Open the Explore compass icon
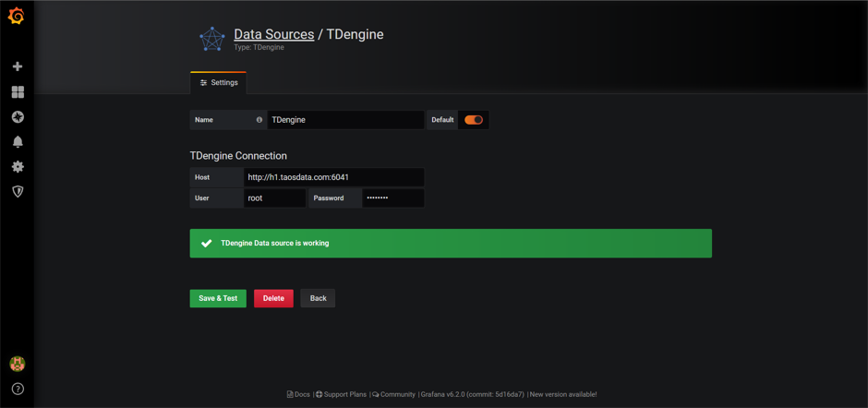The height and width of the screenshot is (408, 868). pyautogui.click(x=18, y=117)
